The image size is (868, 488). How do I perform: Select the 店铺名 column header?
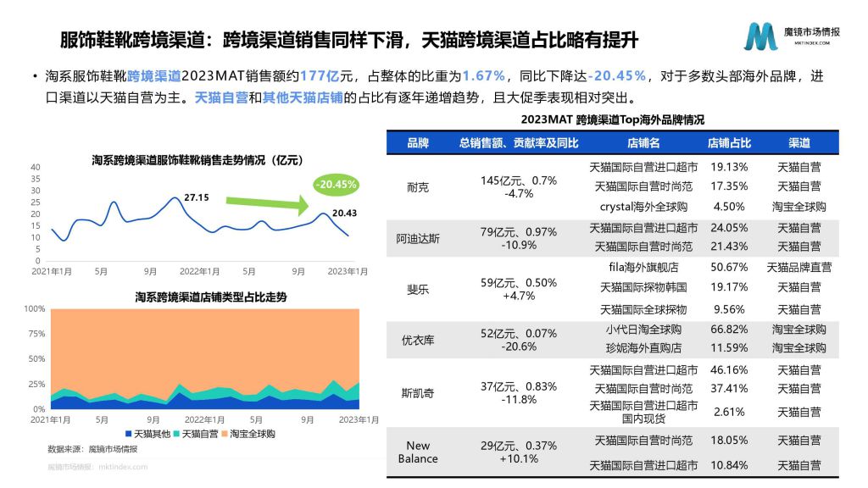[643, 143]
